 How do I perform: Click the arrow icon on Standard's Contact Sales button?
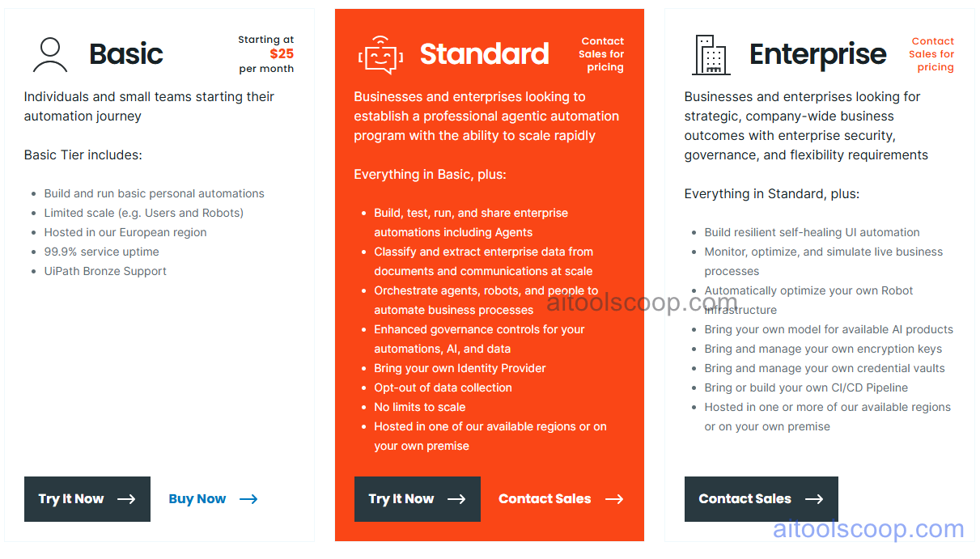613,499
